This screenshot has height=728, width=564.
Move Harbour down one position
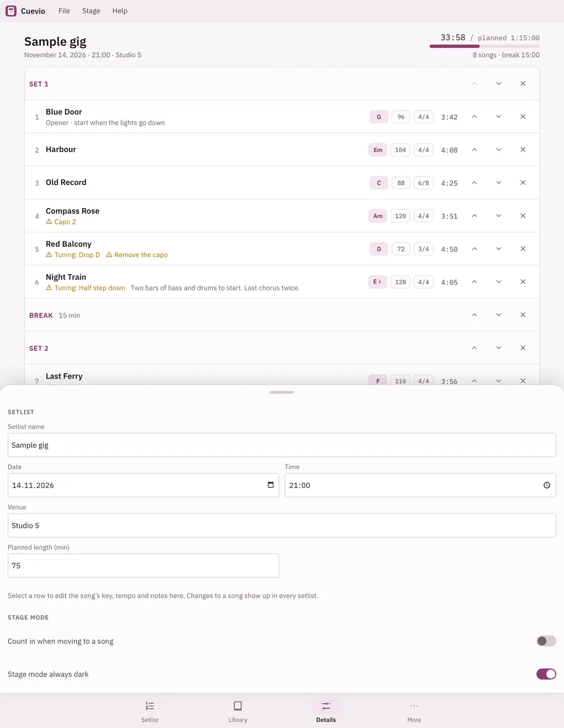pyautogui.click(x=499, y=149)
